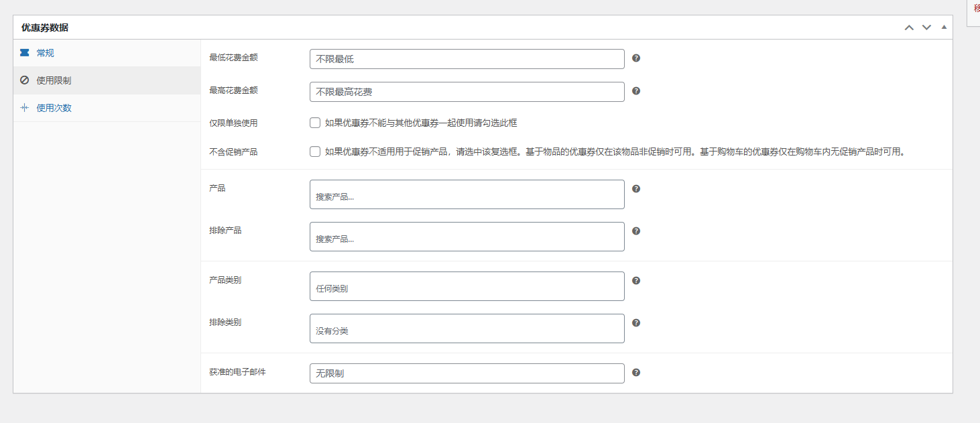Click the prohibition icon beside 使用限制
The width and height of the screenshot is (980, 423).
(x=24, y=80)
